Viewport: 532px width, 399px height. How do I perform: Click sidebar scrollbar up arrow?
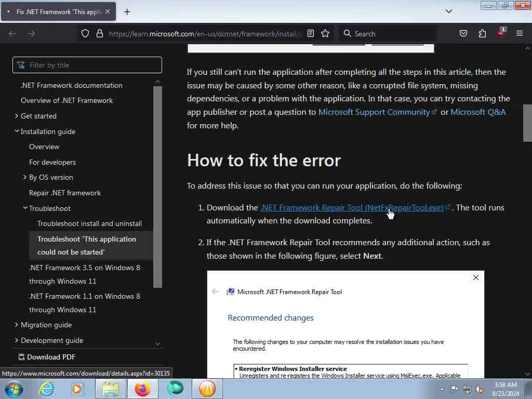(x=157, y=82)
